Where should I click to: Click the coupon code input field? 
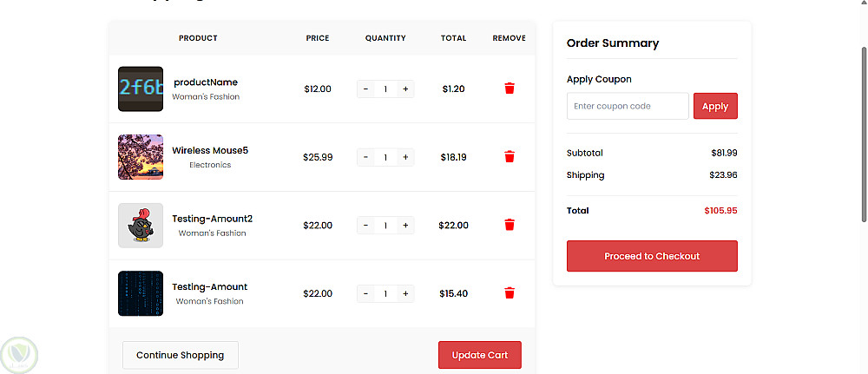[628, 106]
